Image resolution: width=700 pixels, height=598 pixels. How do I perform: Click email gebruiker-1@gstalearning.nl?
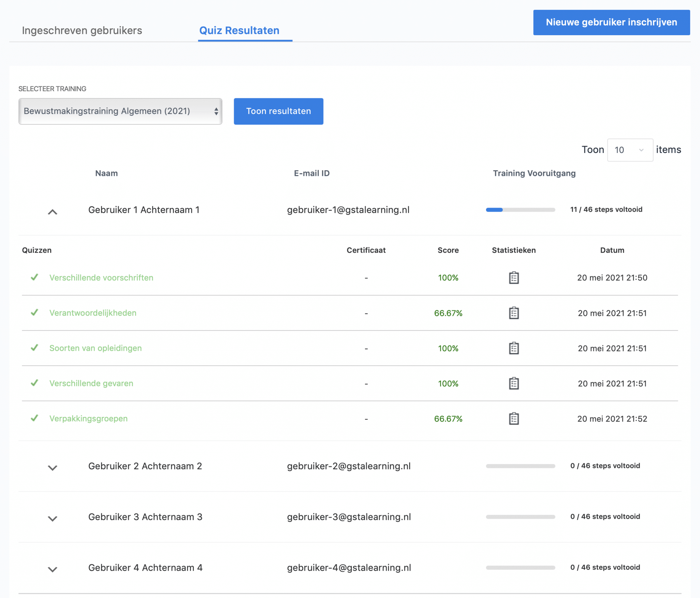coord(348,210)
